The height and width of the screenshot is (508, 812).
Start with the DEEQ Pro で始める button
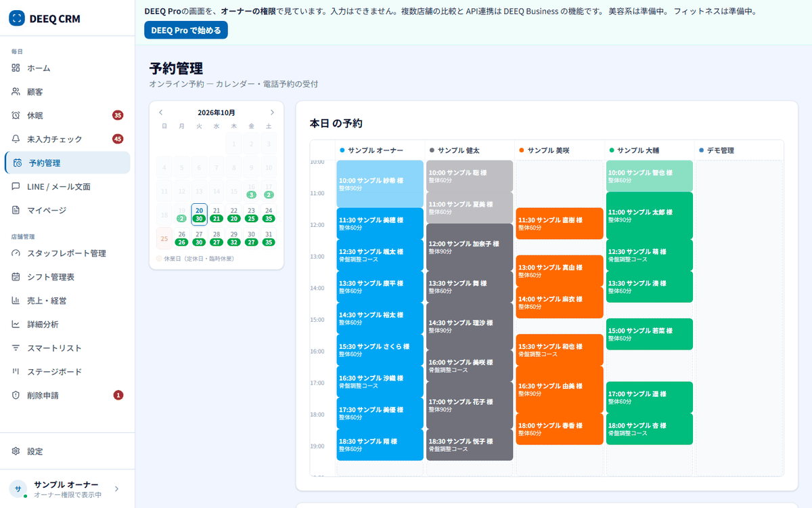point(186,30)
